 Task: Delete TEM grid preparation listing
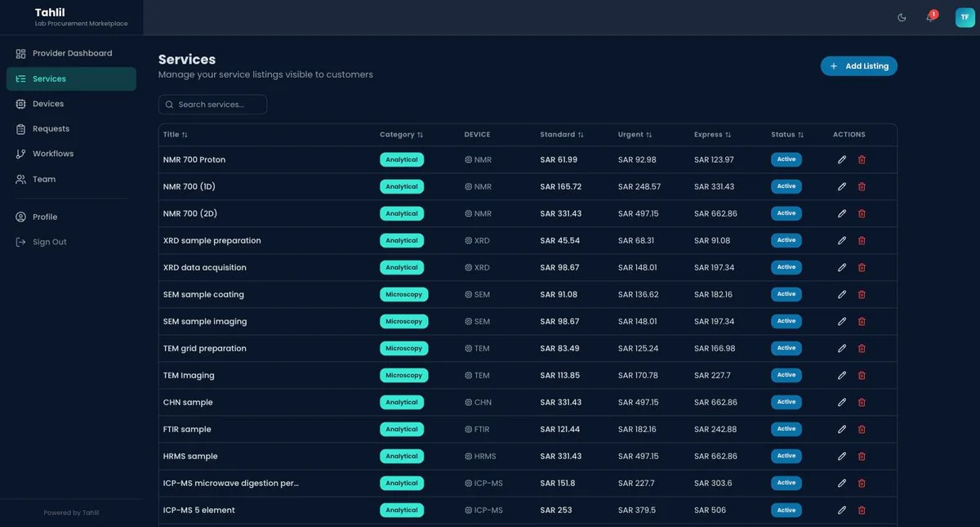click(x=862, y=348)
